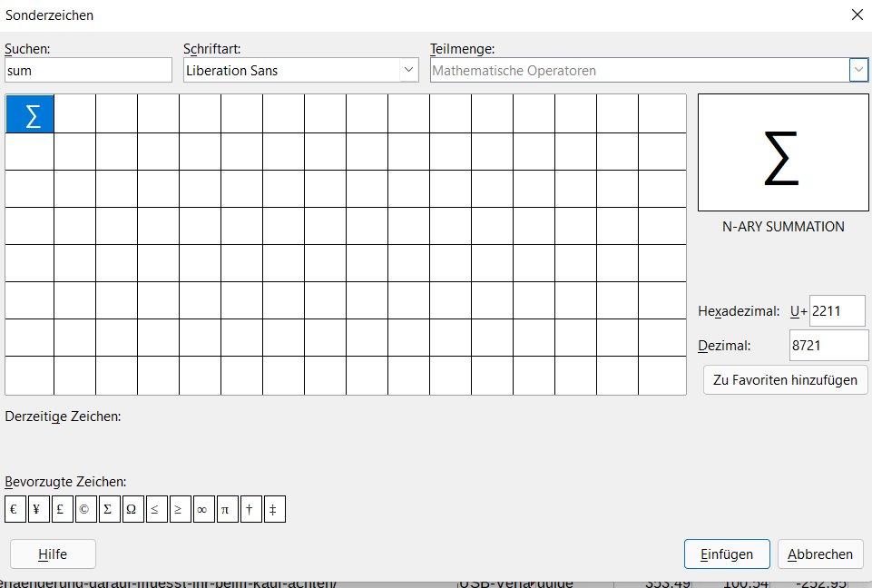The height and width of the screenshot is (588, 872).
Task: Select the Yen sign favorite character
Action: click(38, 509)
